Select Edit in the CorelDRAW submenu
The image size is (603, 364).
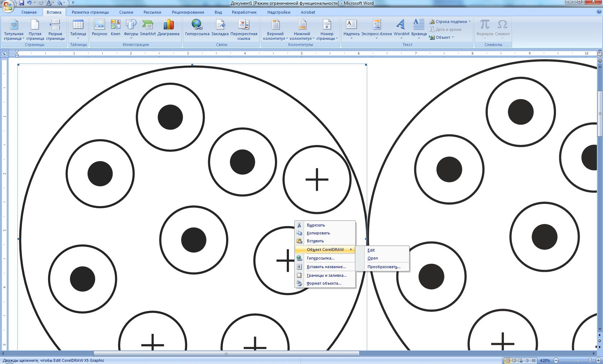(x=383, y=250)
